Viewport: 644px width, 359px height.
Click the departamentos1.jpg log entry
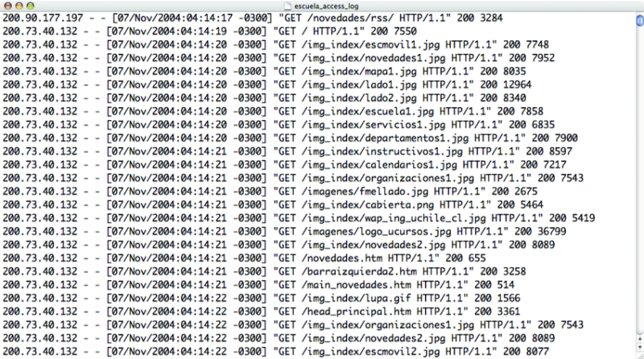290,138
